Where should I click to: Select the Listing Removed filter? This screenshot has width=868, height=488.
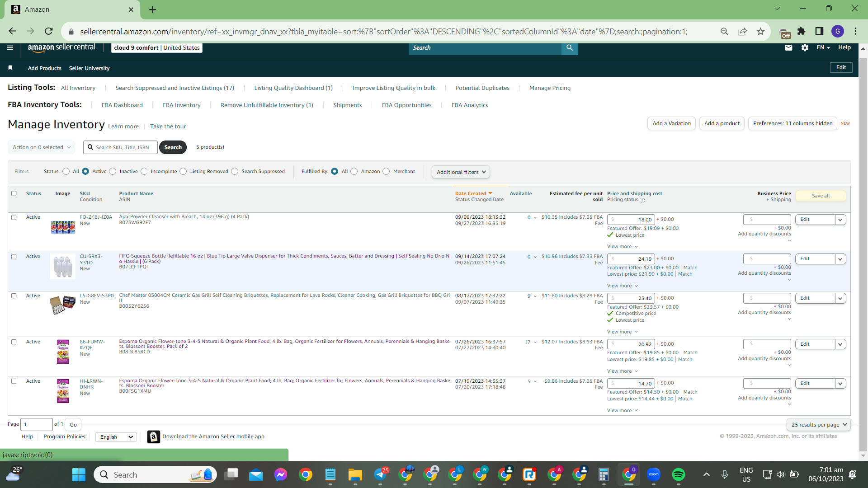point(183,171)
